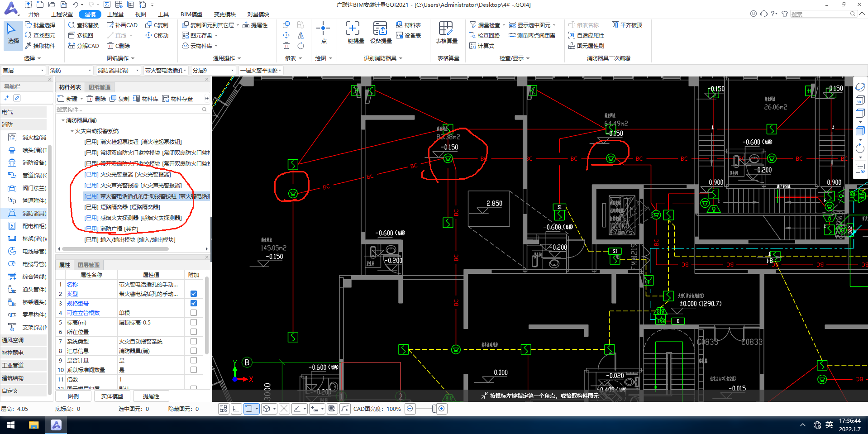The width and height of the screenshot is (868, 434).
Task: Click 构件库 in component list toolbar
Action: point(146,99)
